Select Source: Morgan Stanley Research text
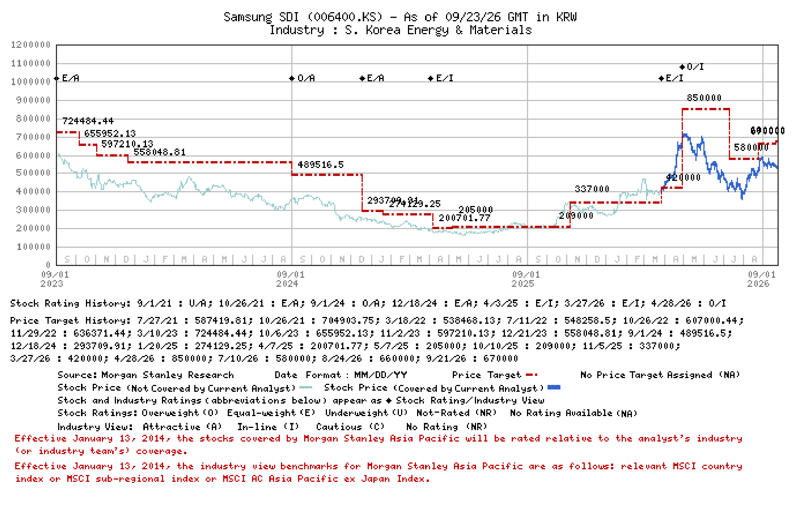 click(x=146, y=375)
